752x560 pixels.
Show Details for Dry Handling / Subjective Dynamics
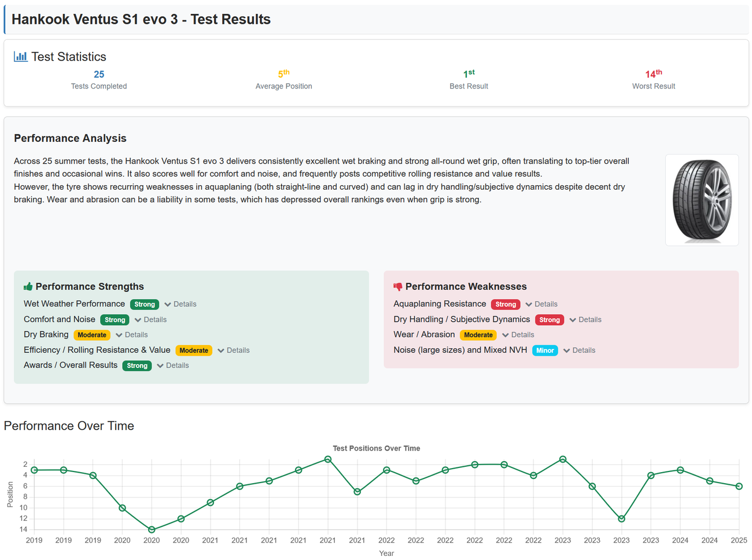585,319
